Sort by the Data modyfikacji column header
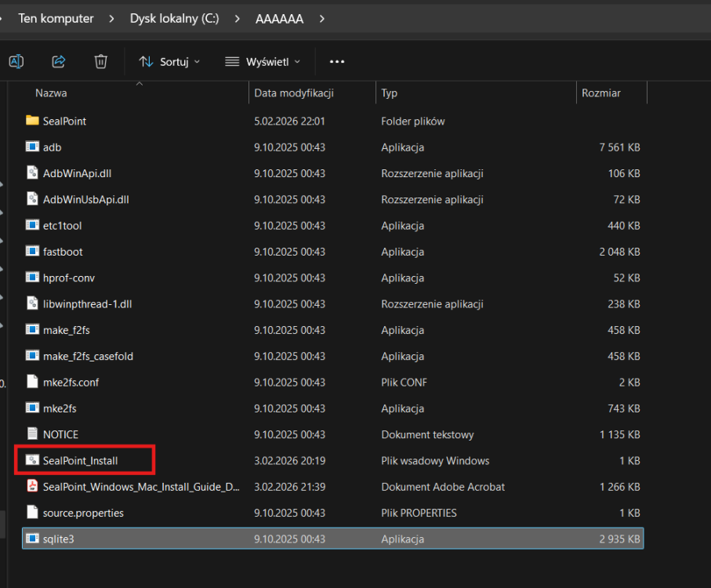 [x=294, y=93]
